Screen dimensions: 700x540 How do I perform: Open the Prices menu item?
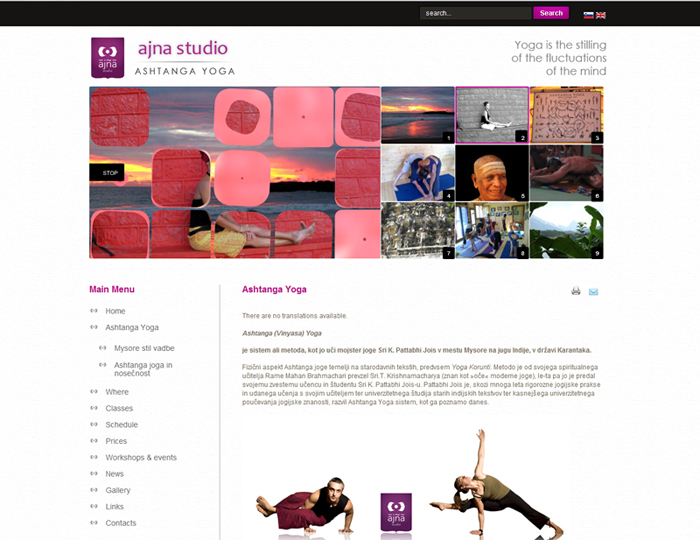tap(116, 441)
